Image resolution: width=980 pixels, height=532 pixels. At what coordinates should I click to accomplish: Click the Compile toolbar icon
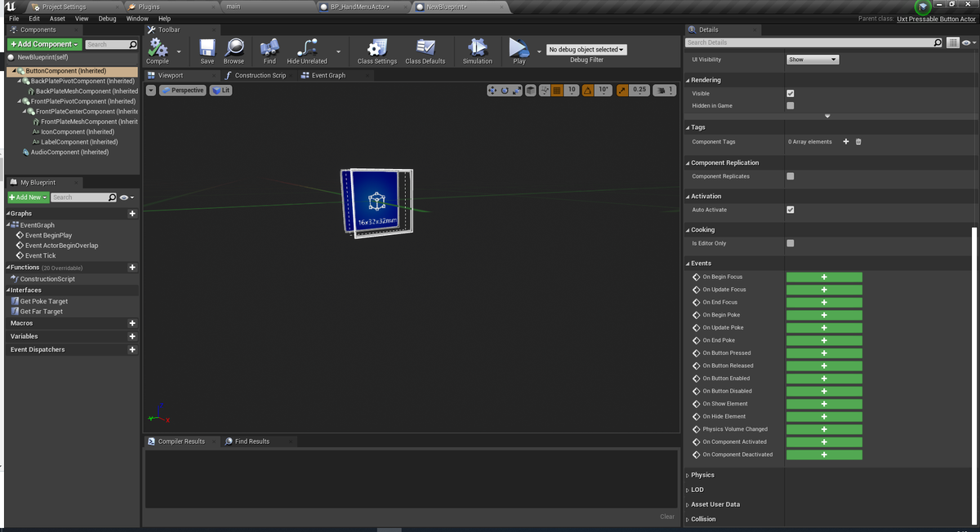pos(158,51)
